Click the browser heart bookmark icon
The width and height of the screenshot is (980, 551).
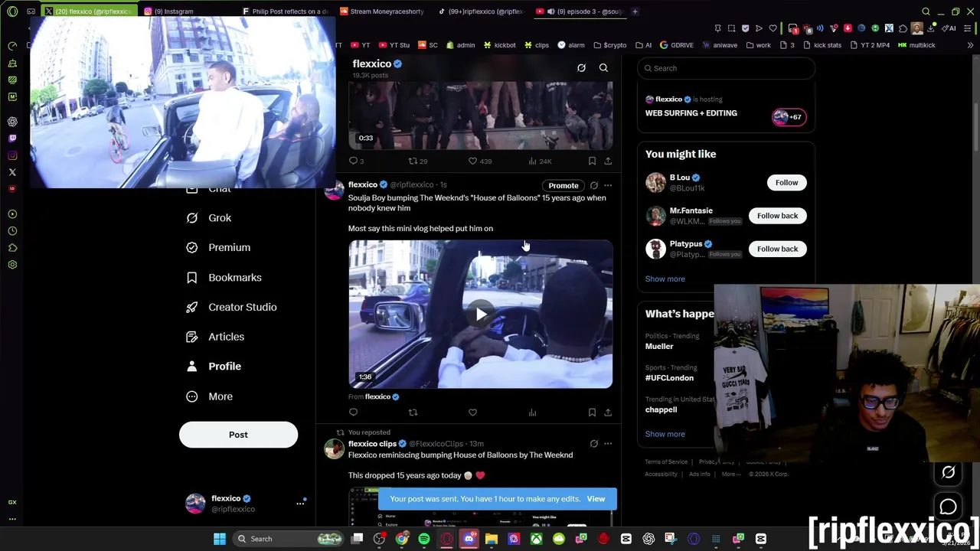coord(773,28)
